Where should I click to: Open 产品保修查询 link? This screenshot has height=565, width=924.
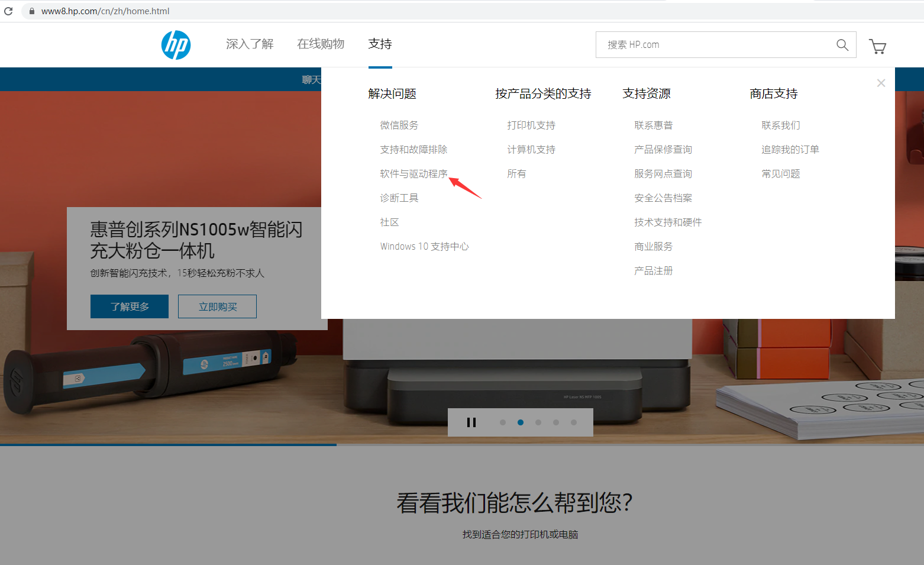click(x=663, y=150)
